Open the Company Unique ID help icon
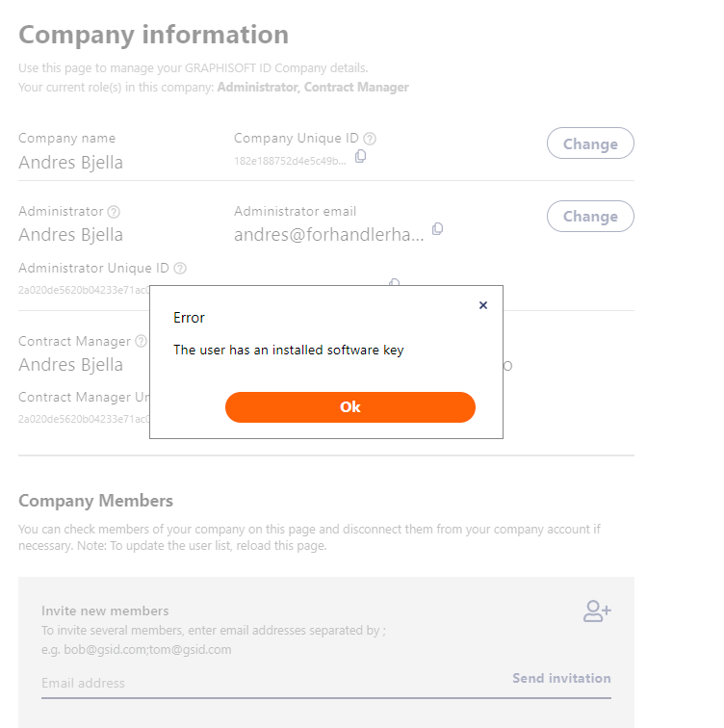The height and width of the screenshot is (728, 724). pyautogui.click(x=370, y=139)
